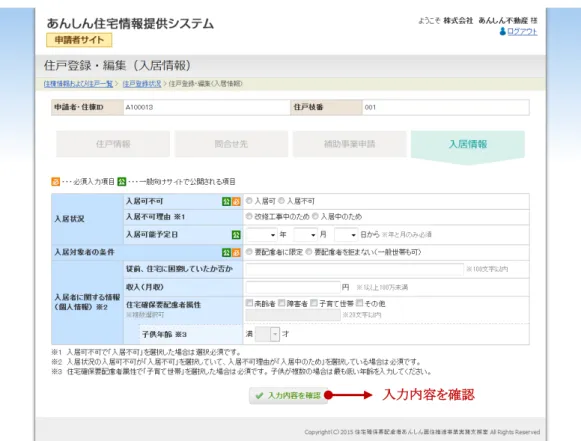Check the 子育て世帯 checkbox
Image resolution: width=581 pixels, height=441 pixels.
pyautogui.click(x=314, y=303)
